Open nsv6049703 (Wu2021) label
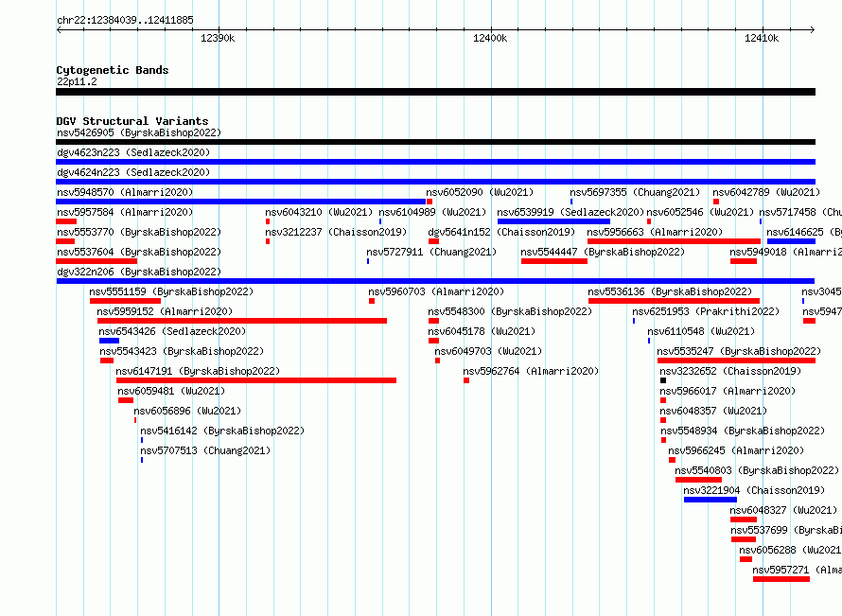This screenshot has width=842, height=616. [488, 351]
